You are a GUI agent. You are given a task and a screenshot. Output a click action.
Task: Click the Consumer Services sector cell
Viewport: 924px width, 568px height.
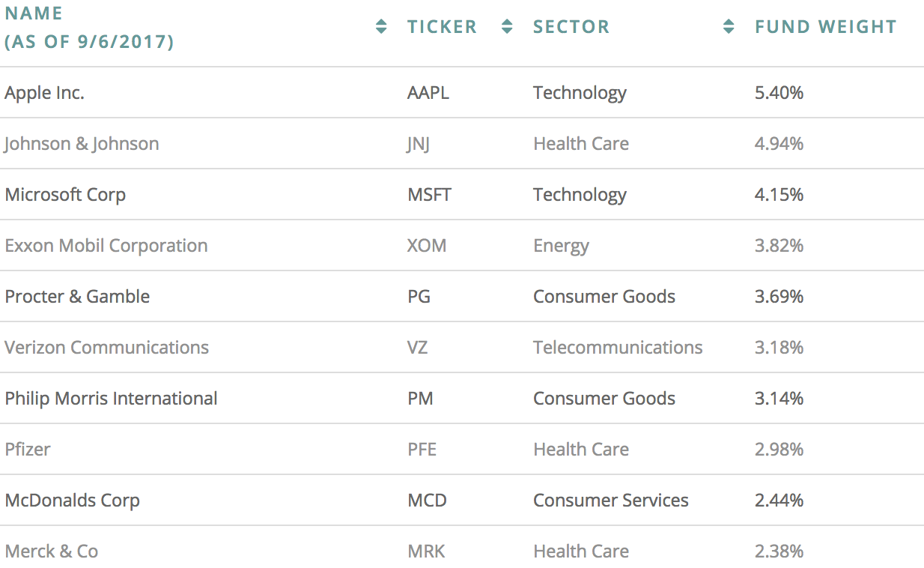(611, 501)
